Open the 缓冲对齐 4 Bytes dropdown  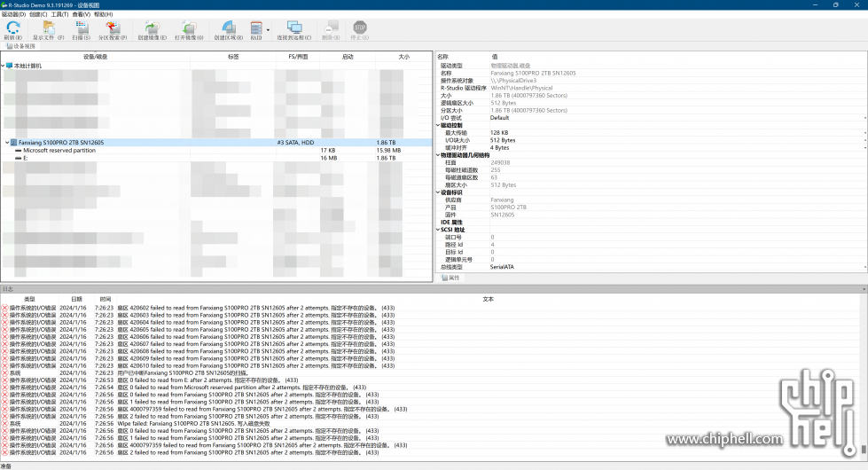864,148
